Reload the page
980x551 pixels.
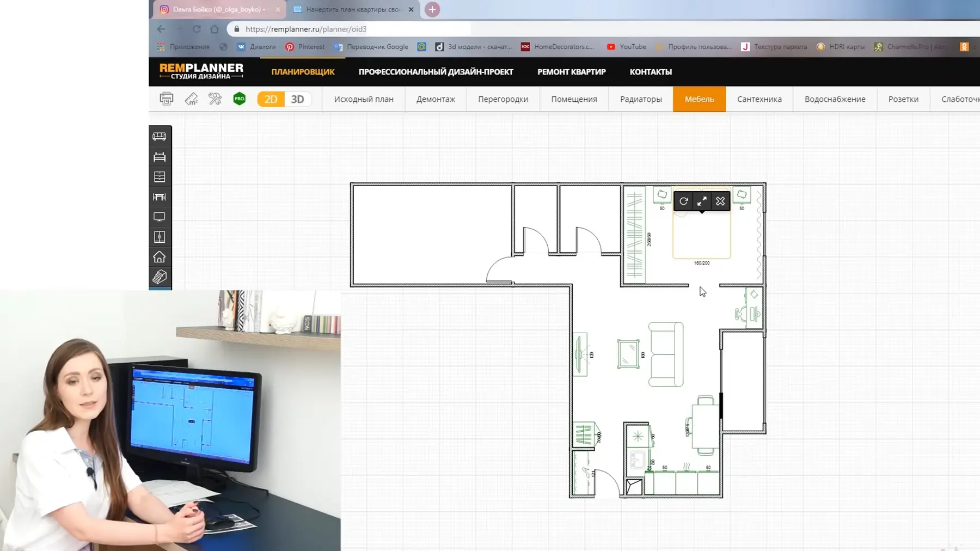[x=197, y=29]
